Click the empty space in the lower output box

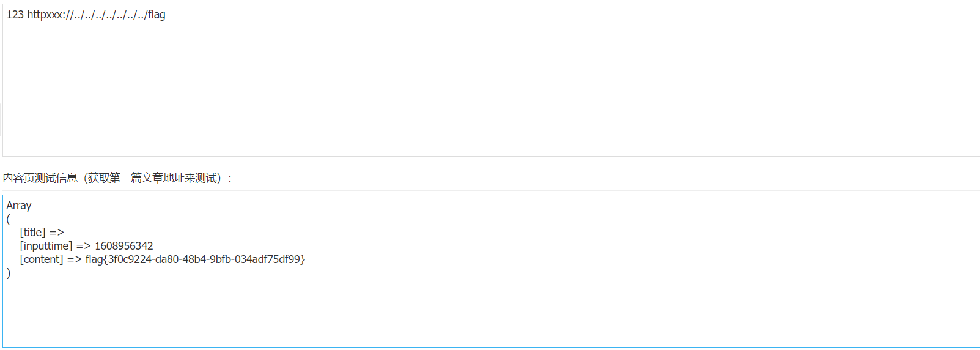pos(489,312)
